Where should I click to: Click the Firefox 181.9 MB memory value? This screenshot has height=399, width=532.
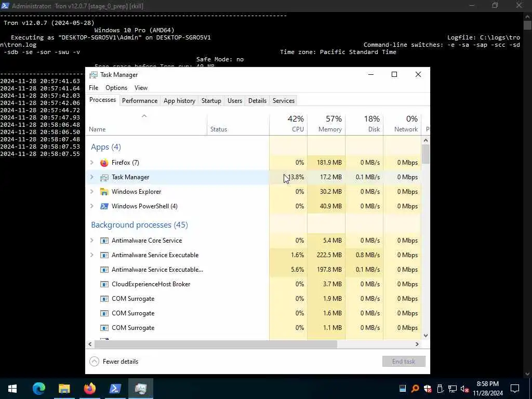click(329, 163)
